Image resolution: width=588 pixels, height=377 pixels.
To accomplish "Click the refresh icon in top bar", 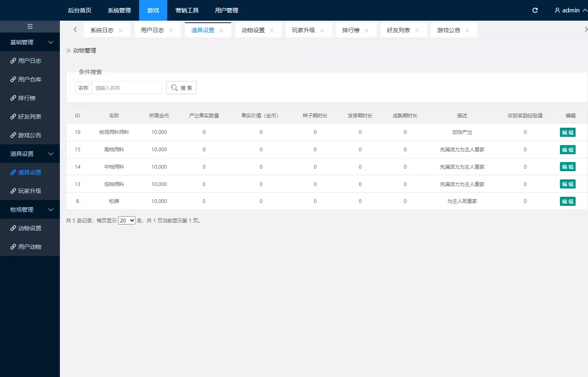I will coord(535,10).
